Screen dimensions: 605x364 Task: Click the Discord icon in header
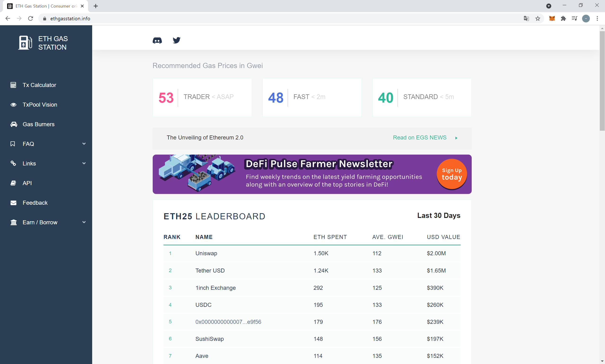point(157,40)
